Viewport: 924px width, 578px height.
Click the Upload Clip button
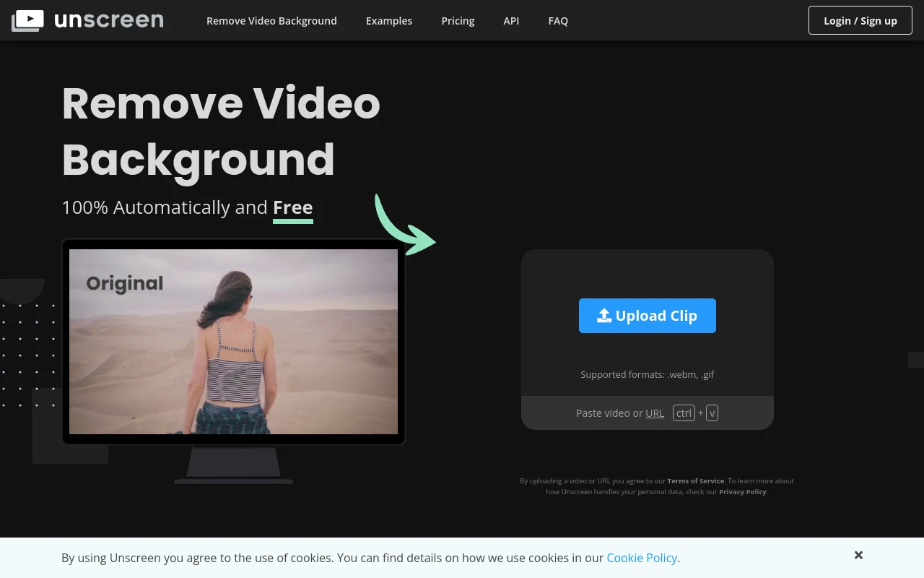click(x=648, y=316)
